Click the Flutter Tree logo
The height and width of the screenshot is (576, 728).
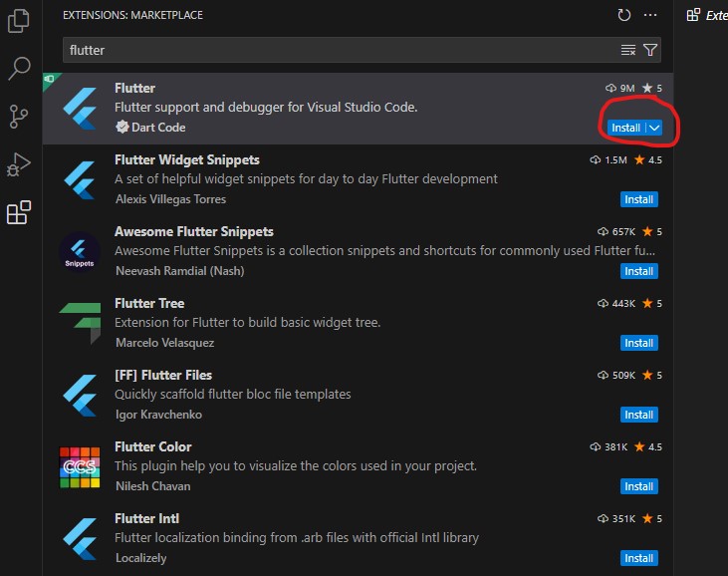[x=80, y=323]
